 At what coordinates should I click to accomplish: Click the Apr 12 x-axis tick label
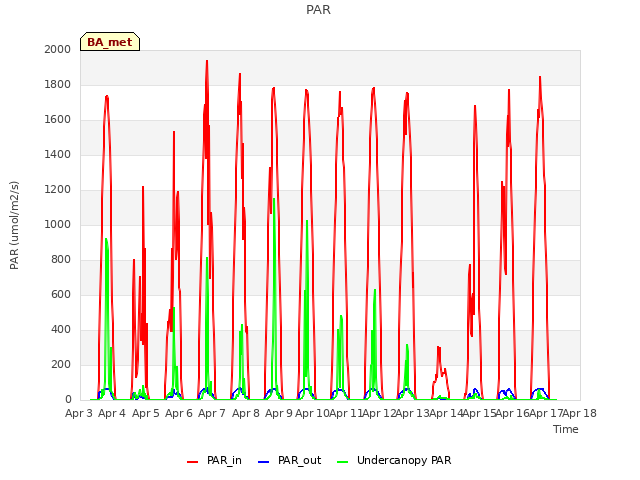point(379,413)
